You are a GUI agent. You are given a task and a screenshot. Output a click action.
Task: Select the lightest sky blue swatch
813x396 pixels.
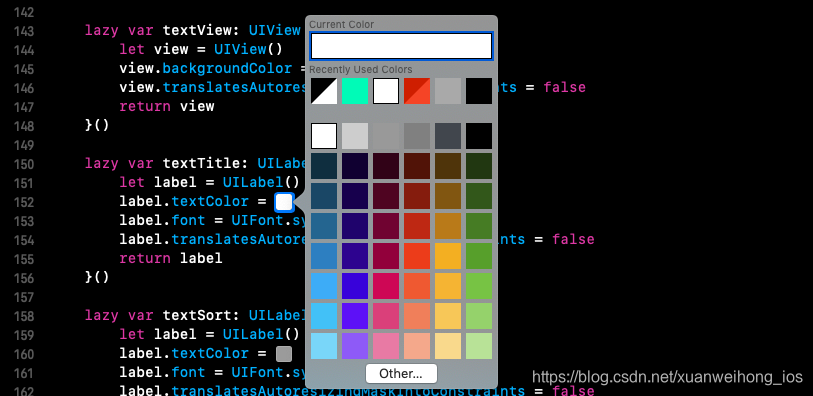click(x=324, y=346)
